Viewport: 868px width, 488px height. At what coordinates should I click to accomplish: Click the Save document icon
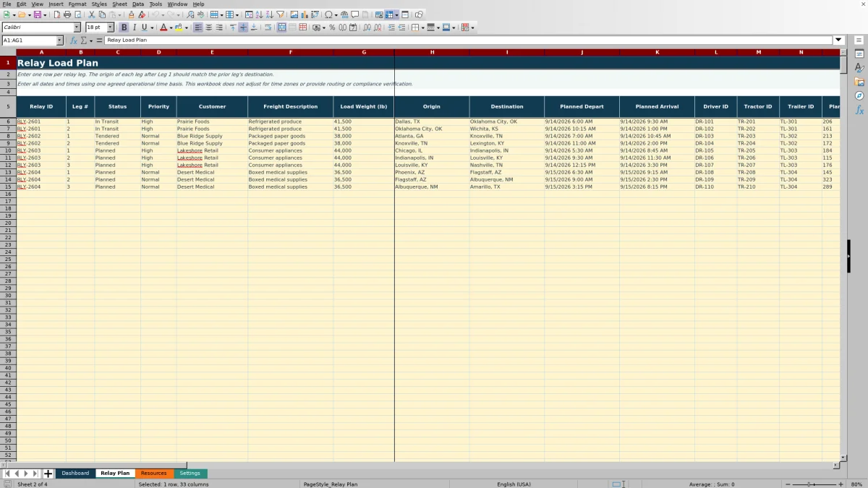coord(37,14)
